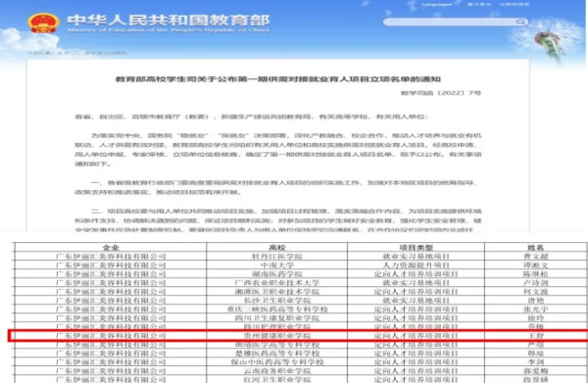Select the highlighted 贵州健康职业学院 cell

pos(277,335)
